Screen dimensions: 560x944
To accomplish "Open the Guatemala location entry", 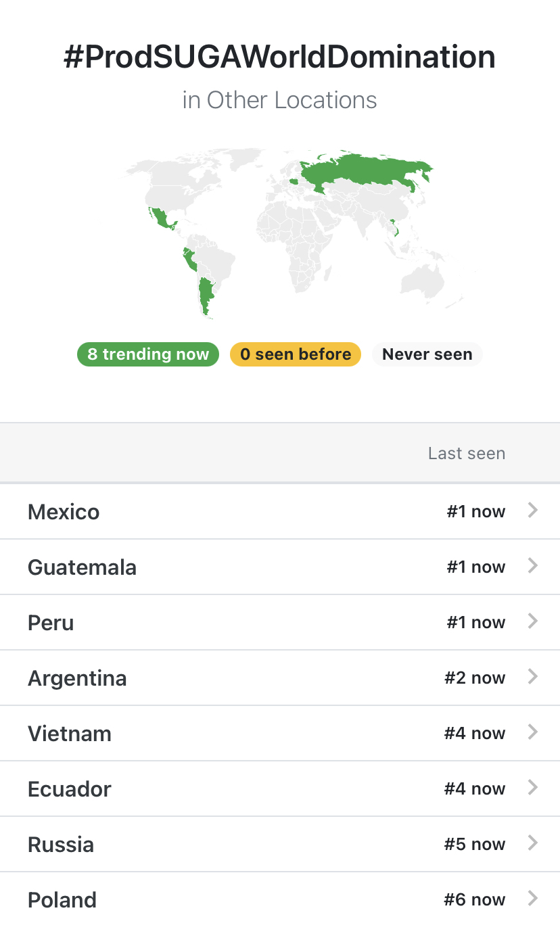I will pos(82,567).
